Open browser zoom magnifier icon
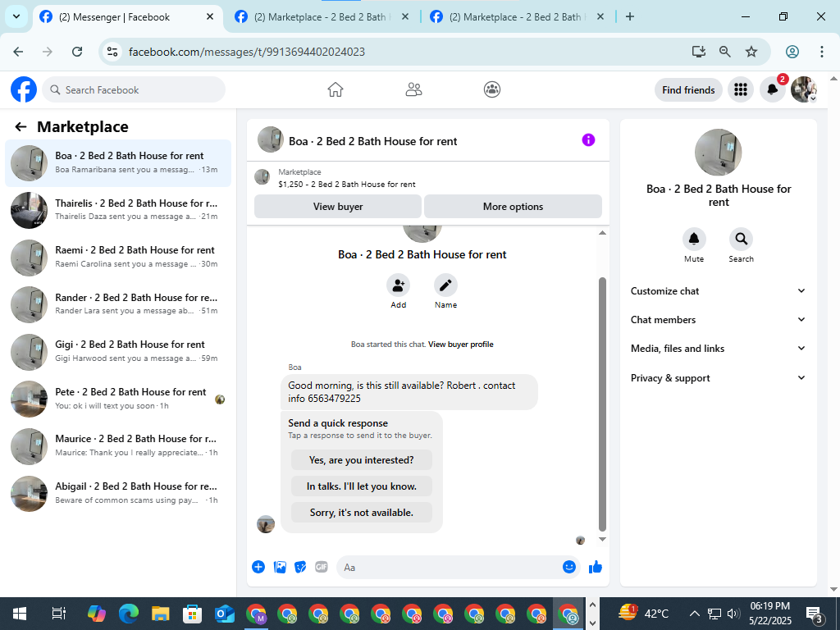The height and width of the screenshot is (630, 840). click(x=725, y=52)
